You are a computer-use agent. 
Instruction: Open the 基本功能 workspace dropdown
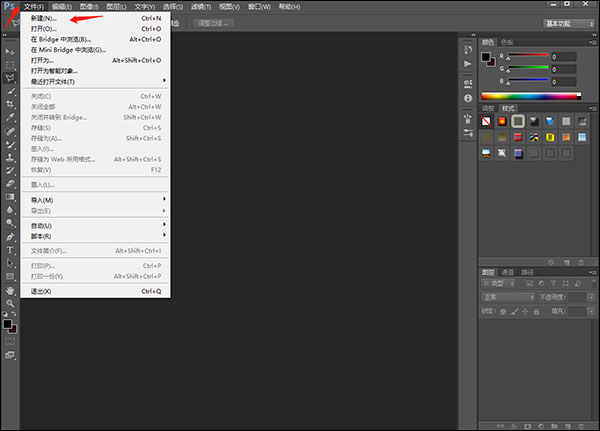pos(569,23)
